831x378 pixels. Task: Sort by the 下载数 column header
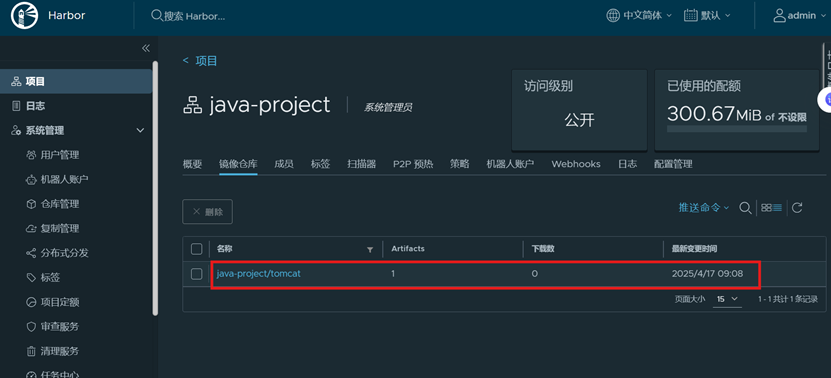(x=543, y=249)
